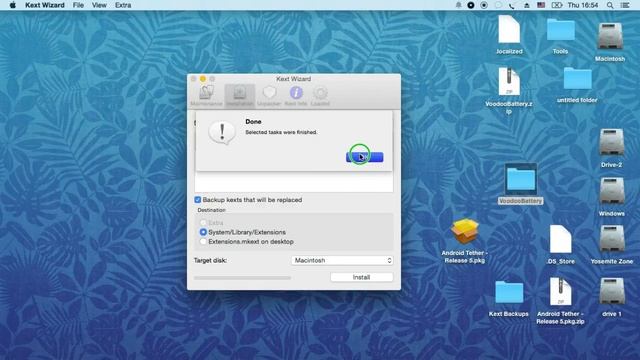Select the untitled folder on desktop
The height and width of the screenshot is (360, 640).
tap(577, 79)
